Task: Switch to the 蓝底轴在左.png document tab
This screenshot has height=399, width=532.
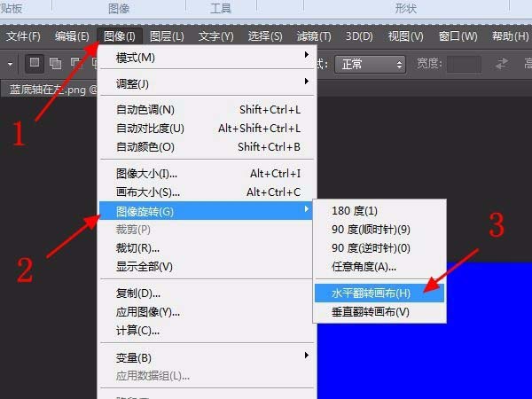Action: tap(51, 90)
